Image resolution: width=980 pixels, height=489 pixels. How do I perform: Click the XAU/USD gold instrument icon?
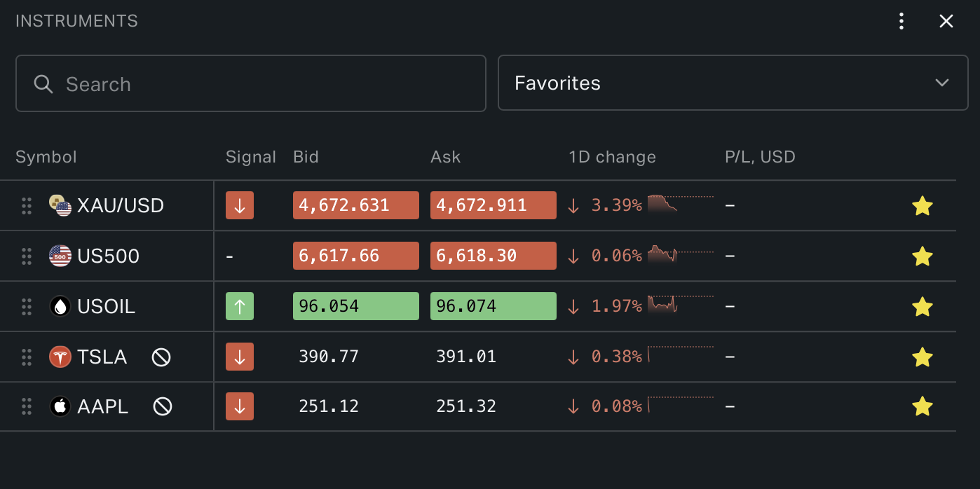click(60, 205)
